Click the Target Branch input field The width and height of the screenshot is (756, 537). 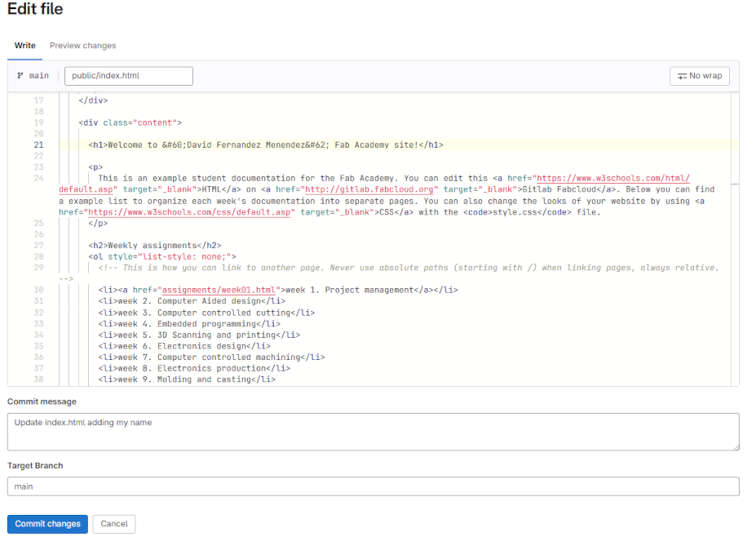click(x=374, y=486)
